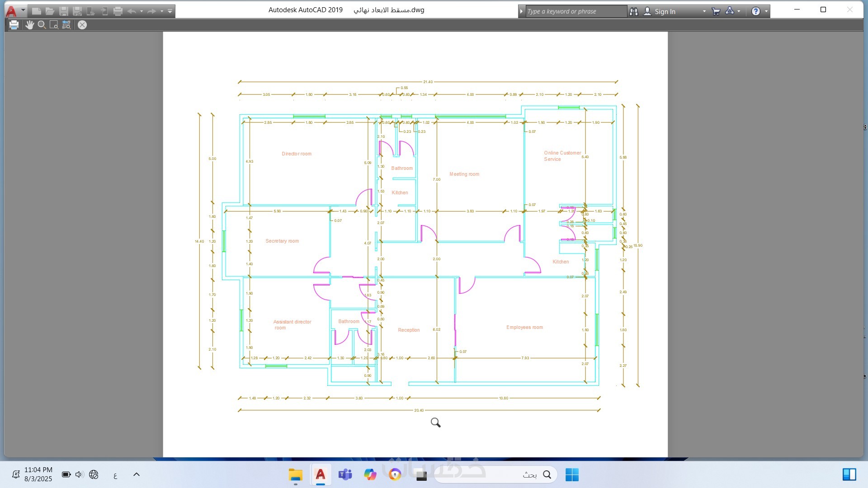Select the Pan hand tool

[x=29, y=25]
